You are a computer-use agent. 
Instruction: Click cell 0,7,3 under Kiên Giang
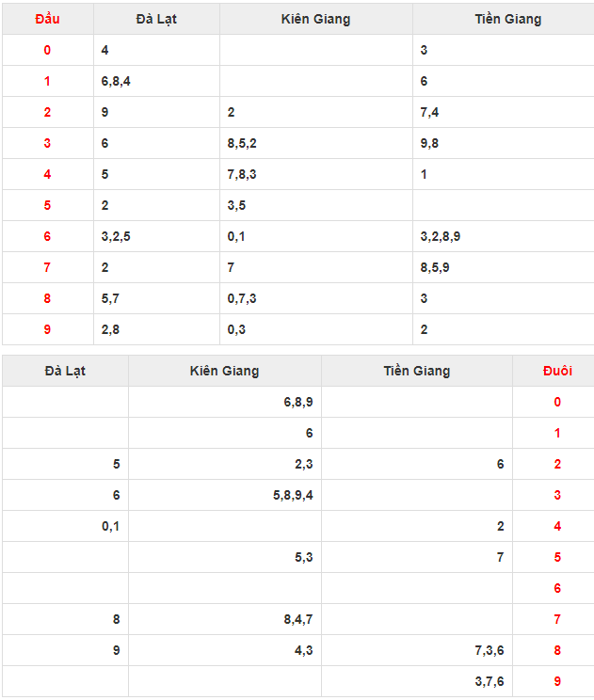click(242, 298)
